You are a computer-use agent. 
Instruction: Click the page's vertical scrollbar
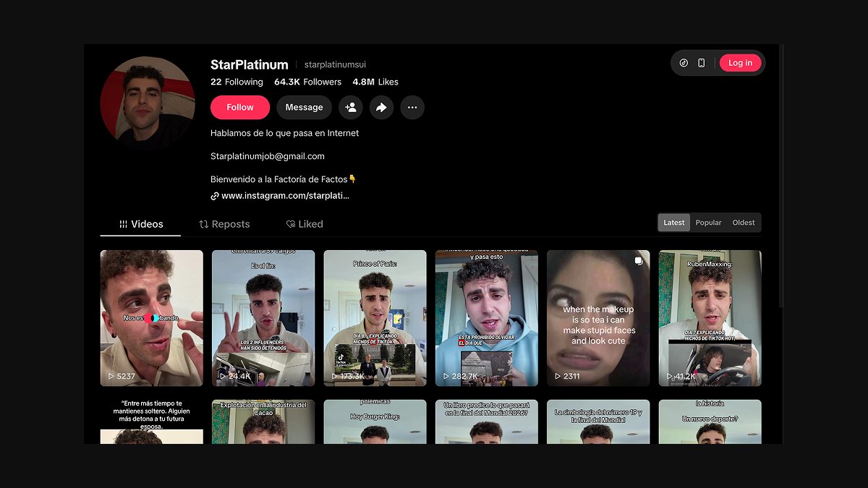pyautogui.click(x=780, y=176)
